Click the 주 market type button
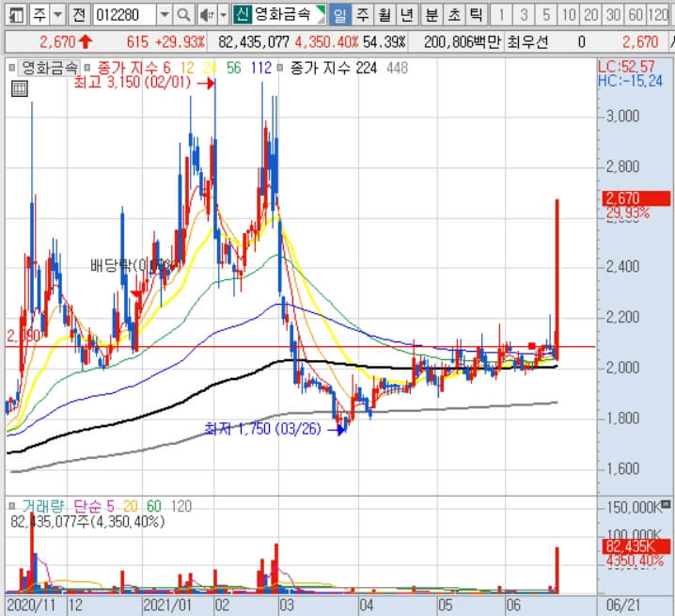675x616 pixels. click(39, 15)
